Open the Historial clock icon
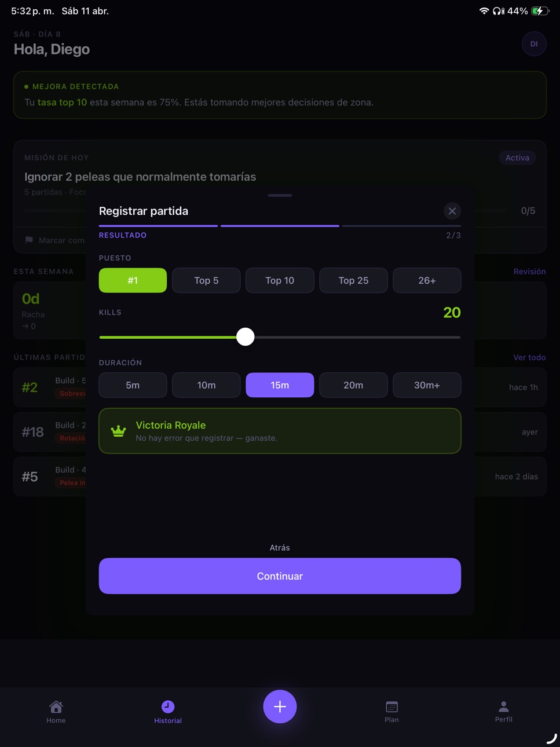This screenshot has height=747, width=560. 168,706
